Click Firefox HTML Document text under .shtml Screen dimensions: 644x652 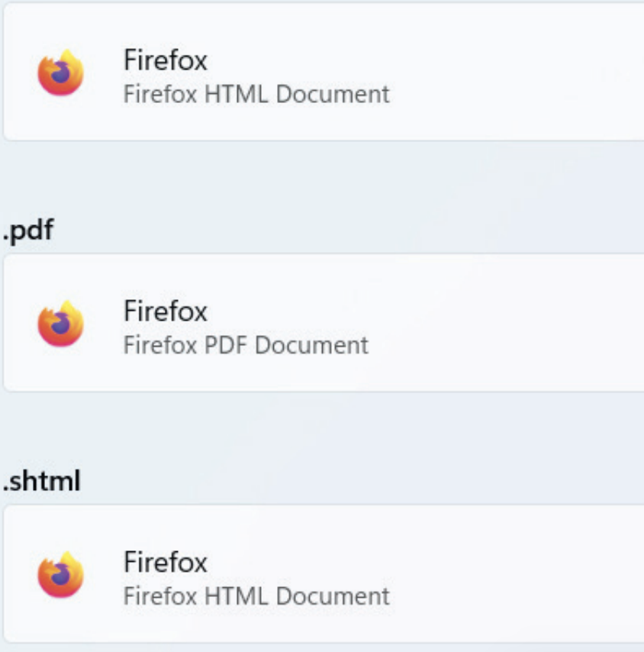pos(256,596)
